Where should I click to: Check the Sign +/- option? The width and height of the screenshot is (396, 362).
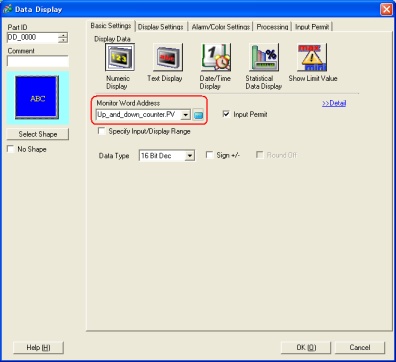pyautogui.click(x=209, y=155)
